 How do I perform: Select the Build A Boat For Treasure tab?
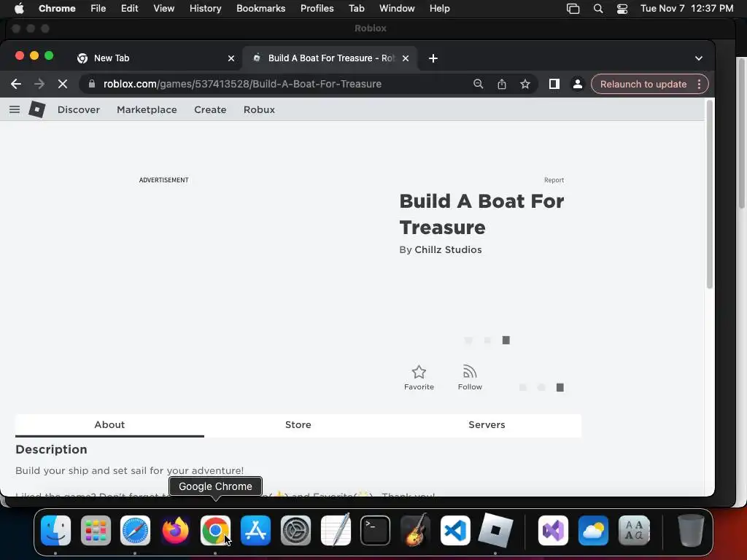(330, 58)
